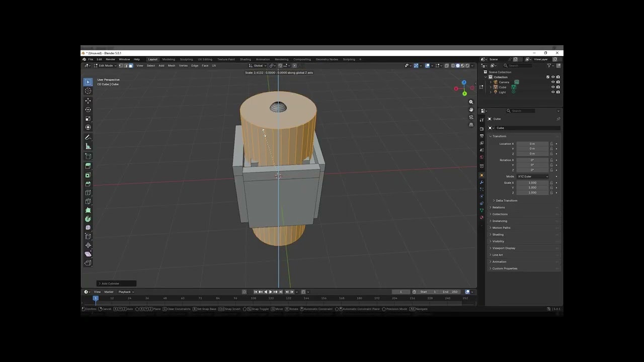This screenshot has height=362, width=644.
Task: Switch perspective/orthographic grid icon
Action: (471, 125)
